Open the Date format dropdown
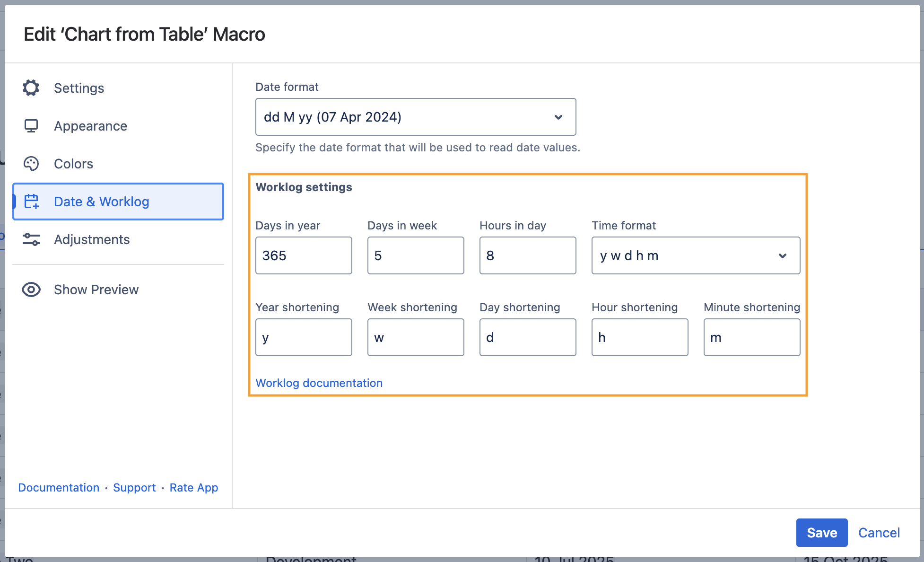Viewport: 924px width, 562px height. pos(415,117)
